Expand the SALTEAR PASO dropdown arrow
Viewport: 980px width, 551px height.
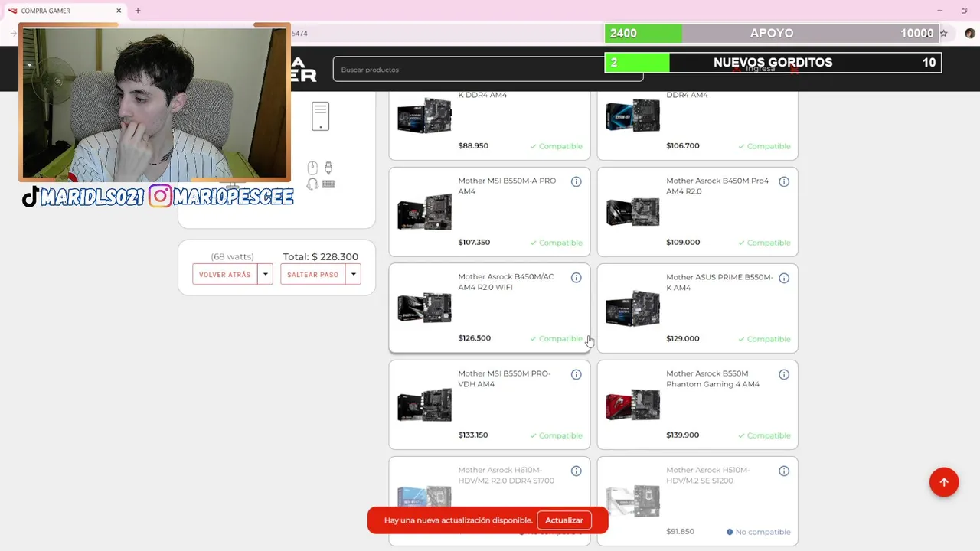(x=353, y=274)
